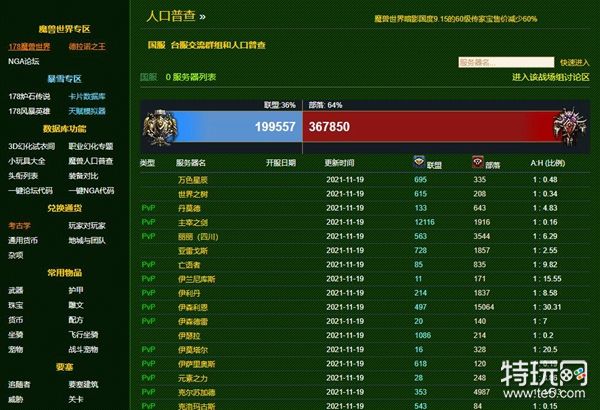The width and height of the screenshot is (600, 410).
Task: Click the Alliance crest emblem on the population bar
Action: [x=160, y=127]
